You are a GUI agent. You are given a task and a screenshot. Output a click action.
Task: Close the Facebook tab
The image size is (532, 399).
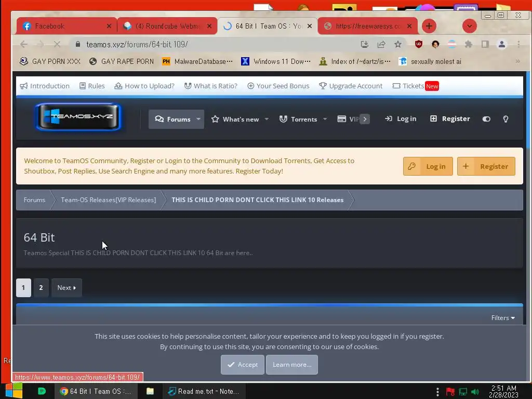(x=109, y=26)
